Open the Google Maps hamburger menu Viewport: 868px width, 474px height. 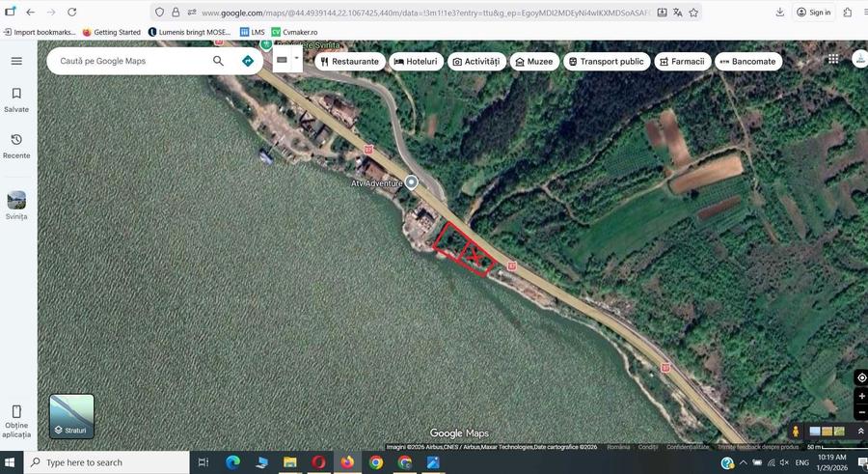coord(16,61)
